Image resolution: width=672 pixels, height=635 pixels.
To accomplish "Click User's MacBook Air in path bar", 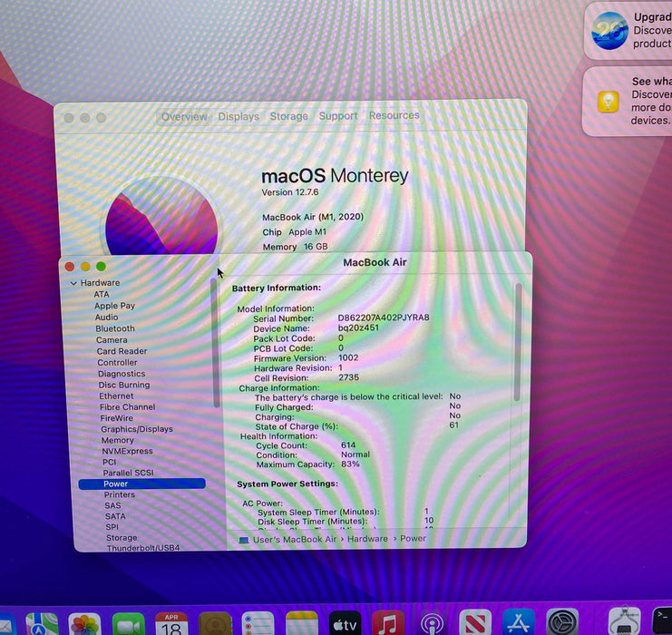I will (295, 540).
